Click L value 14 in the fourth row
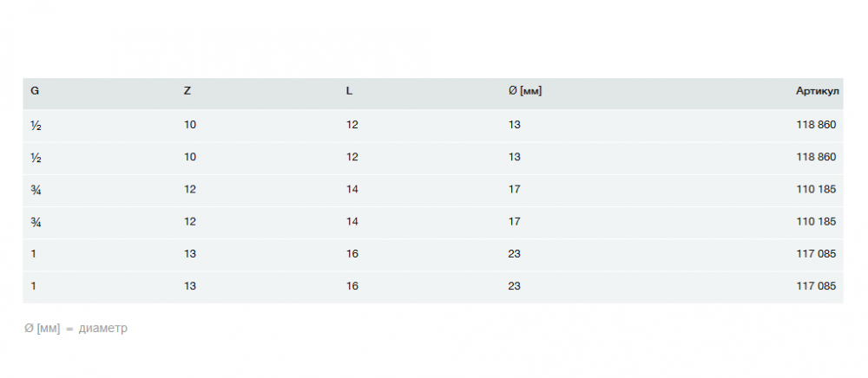Viewport: 868px width, 378px height. tap(352, 221)
